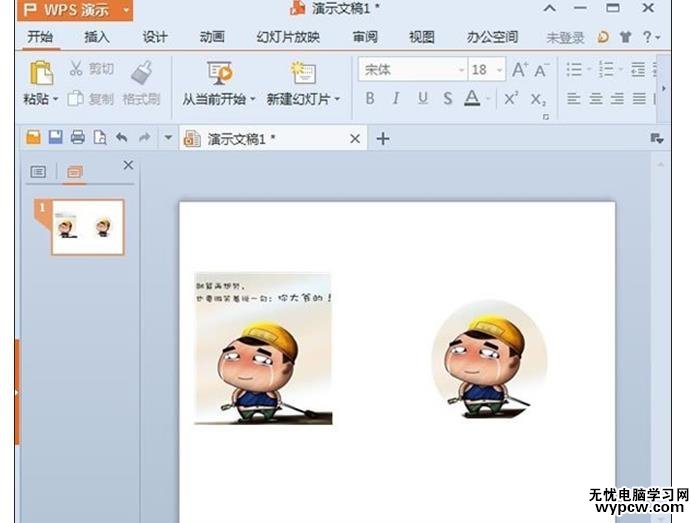
Task: Expand the 新建幻灯片 dropdown arrow
Action: [337, 99]
